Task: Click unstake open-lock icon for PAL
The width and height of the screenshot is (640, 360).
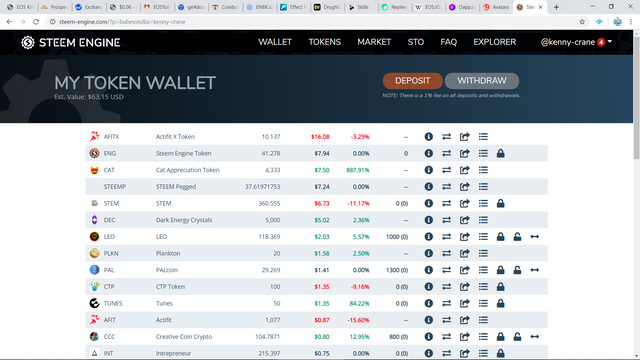Action: point(517,270)
